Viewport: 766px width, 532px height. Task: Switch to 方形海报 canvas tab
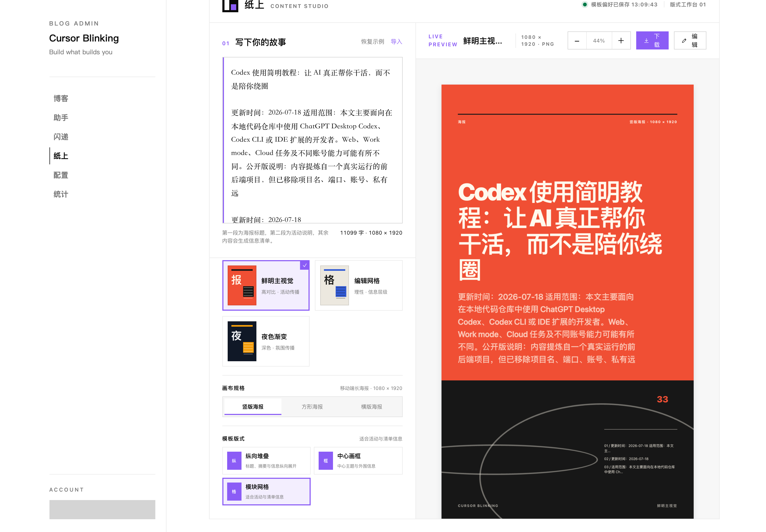(312, 407)
